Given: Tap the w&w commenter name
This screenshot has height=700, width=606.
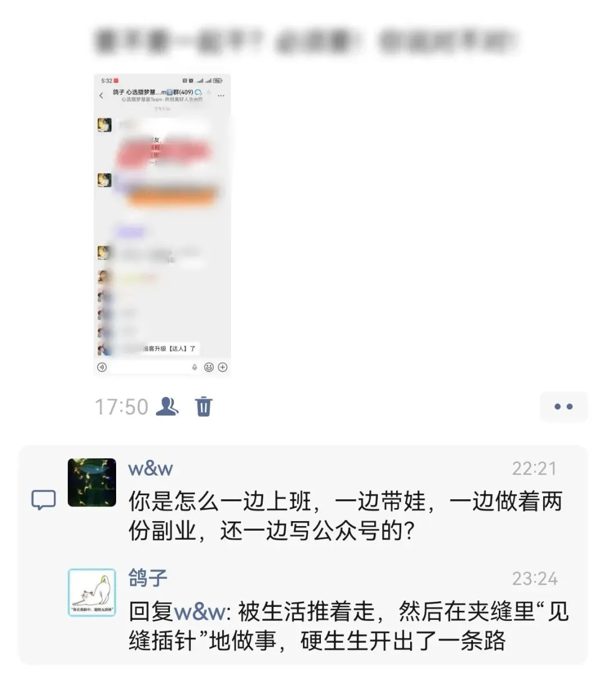Looking at the screenshot, I should (151, 468).
